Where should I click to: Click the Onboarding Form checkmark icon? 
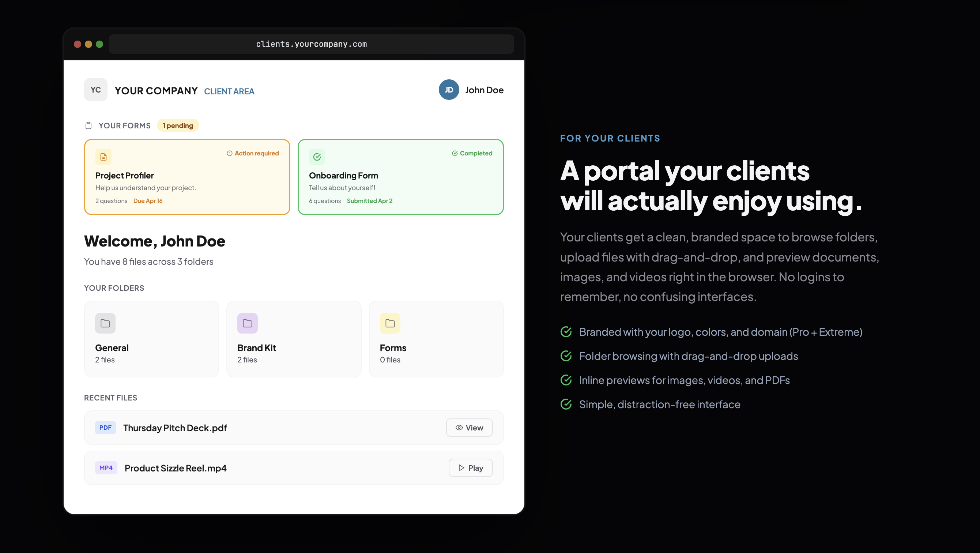click(317, 157)
